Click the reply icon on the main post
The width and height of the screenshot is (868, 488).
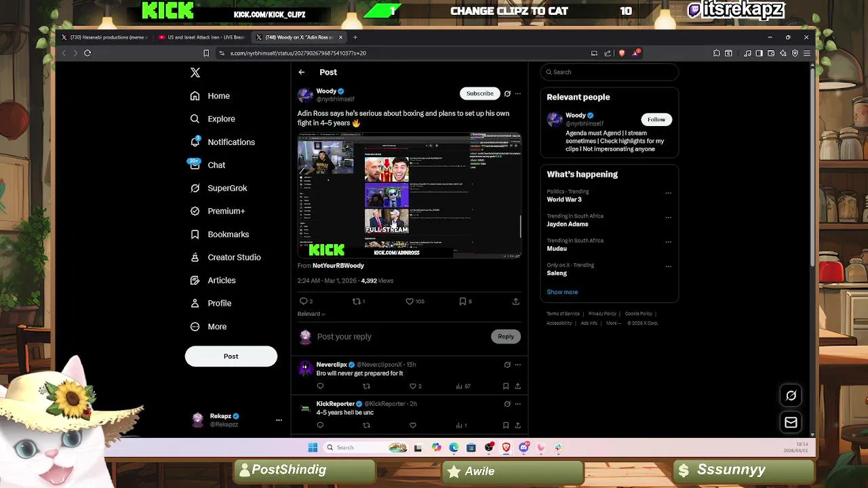304,301
